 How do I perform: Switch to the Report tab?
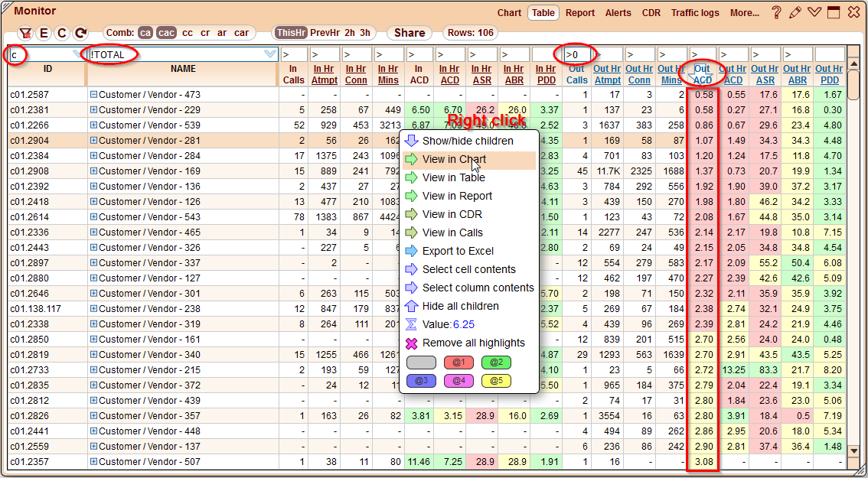tap(580, 12)
